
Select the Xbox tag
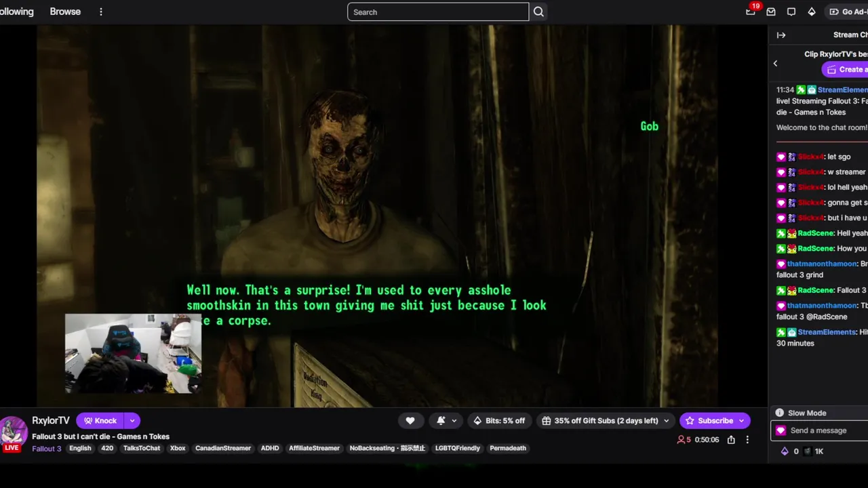pyautogui.click(x=178, y=448)
